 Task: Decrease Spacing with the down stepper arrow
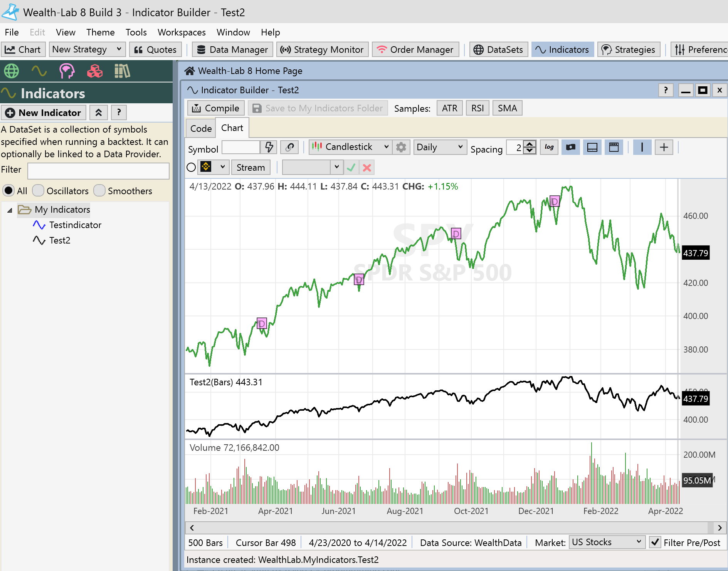(x=530, y=151)
